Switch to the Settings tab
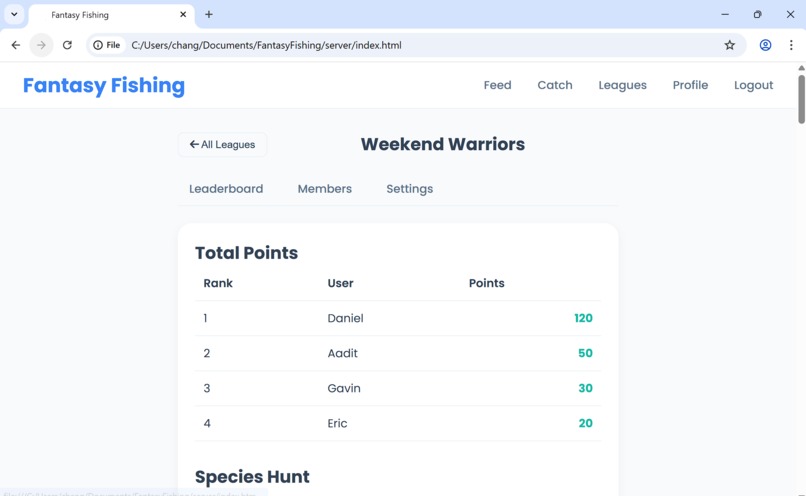Viewport: 806px width, 496px height. click(410, 189)
